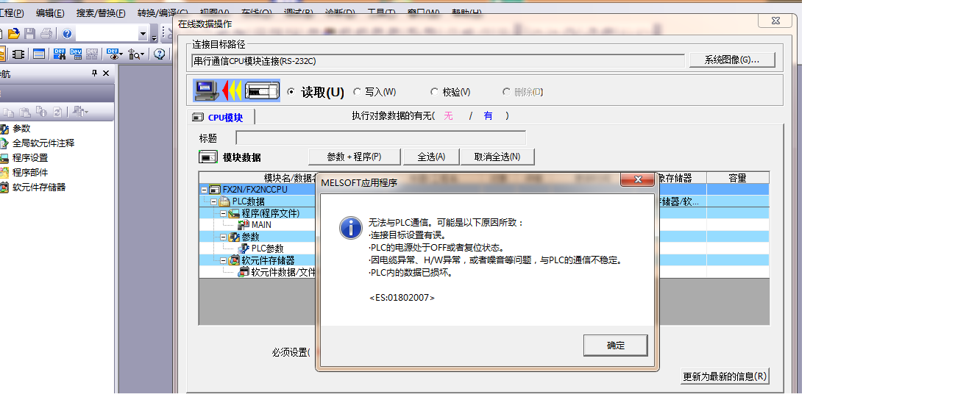The height and width of the screenshot is (411, 980).
Task: Open the tower zoom search dropdown icon
Action: [136, 54]
